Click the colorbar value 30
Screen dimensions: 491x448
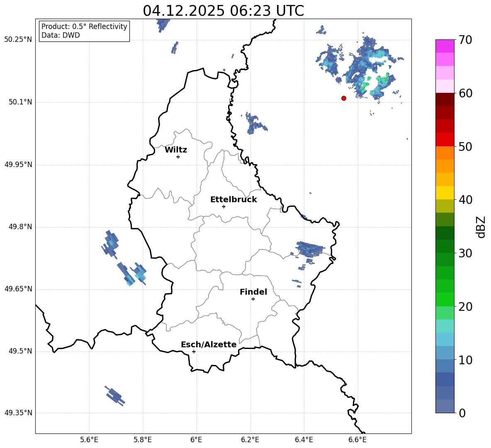pyautogui.click(x=465, y=253)
